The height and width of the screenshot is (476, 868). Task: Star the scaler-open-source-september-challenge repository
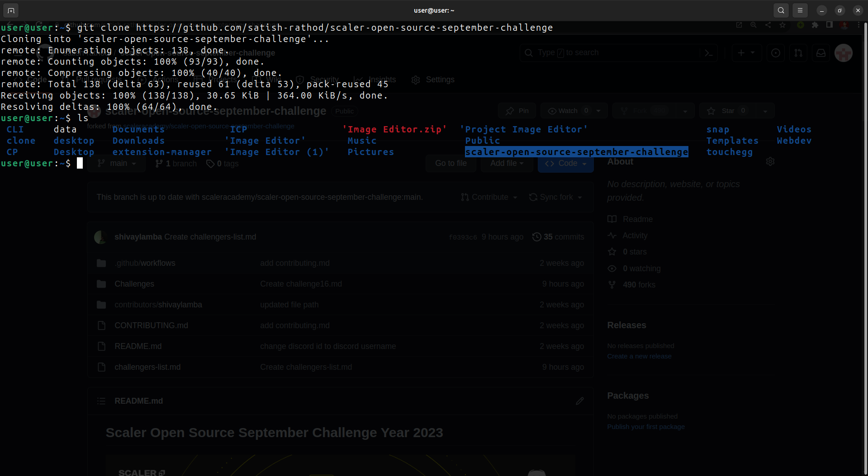[x=725, y=110]
